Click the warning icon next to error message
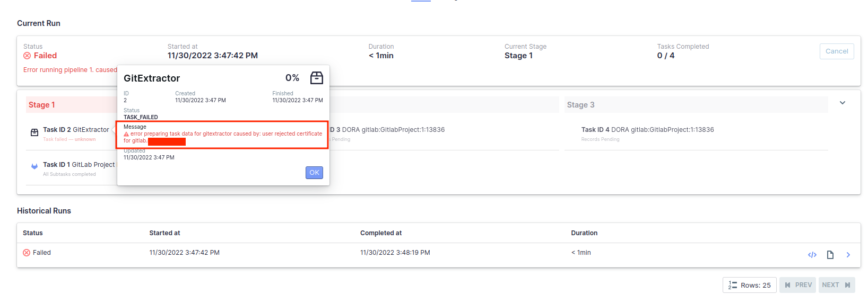The image size is (868, 303). coord(126,134)
